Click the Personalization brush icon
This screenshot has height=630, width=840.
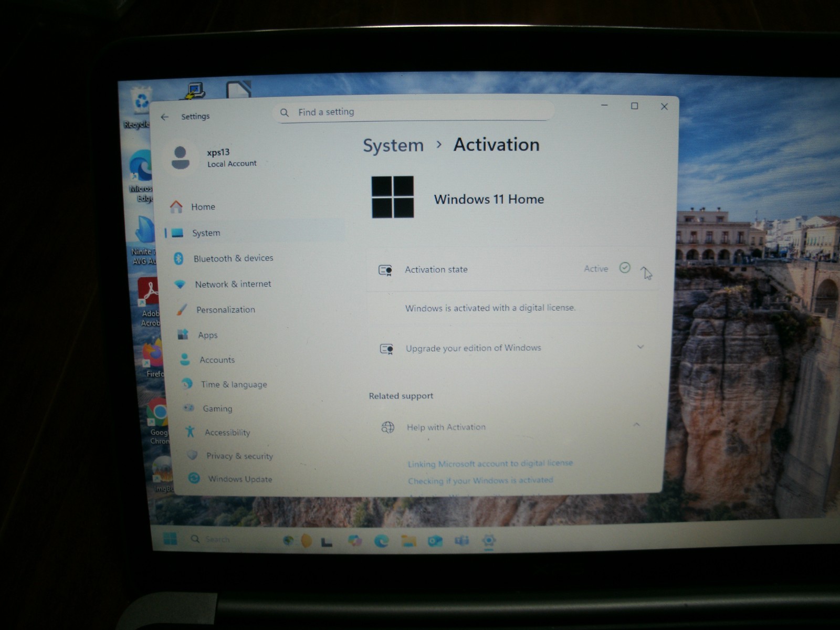(x=182, y=310)
